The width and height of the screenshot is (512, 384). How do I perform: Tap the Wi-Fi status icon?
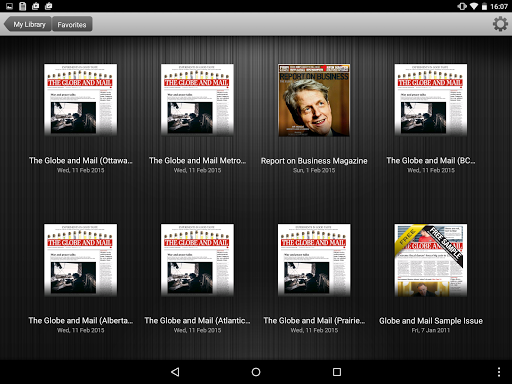click(x=474, y=6)
